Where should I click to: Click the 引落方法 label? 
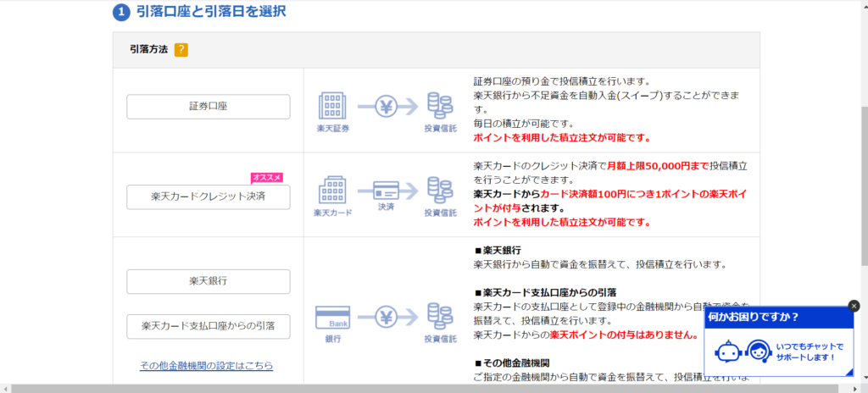149,49
